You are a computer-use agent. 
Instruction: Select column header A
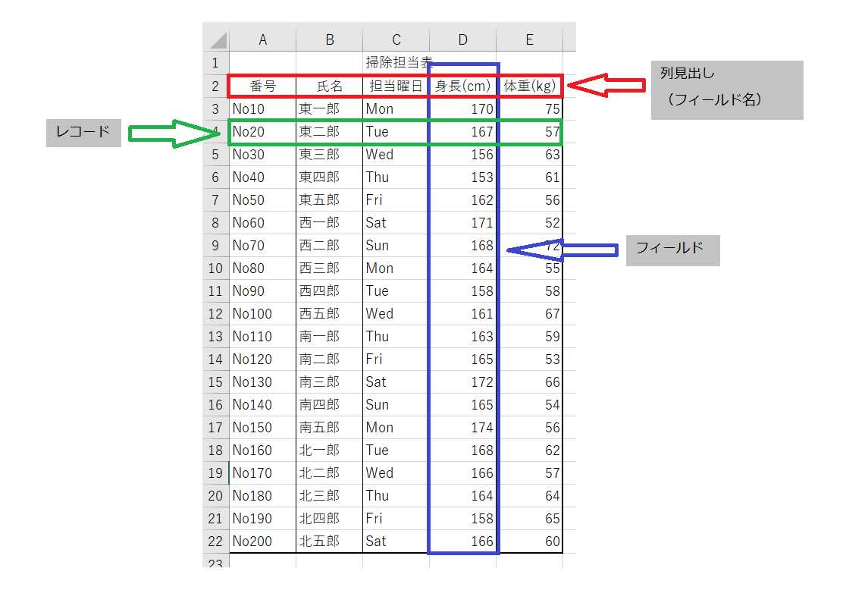click(x=262, y=39)
